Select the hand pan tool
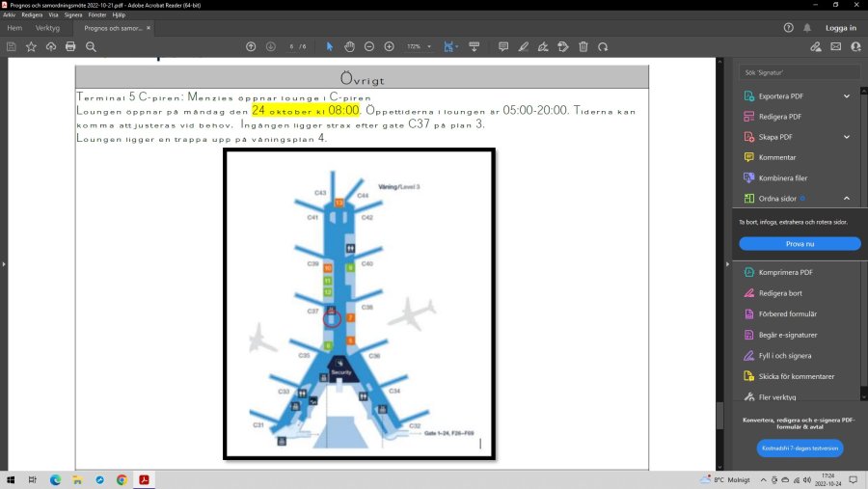 coord(349,46)
